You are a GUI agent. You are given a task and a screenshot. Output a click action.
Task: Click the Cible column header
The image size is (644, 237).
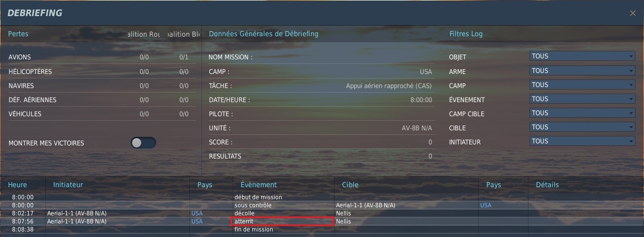350,185
